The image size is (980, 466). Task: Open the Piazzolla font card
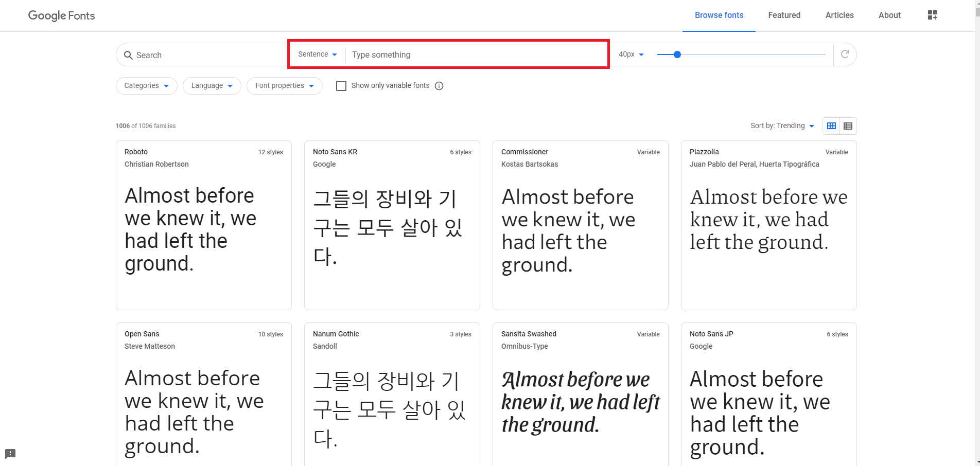[x=769, y=225]
